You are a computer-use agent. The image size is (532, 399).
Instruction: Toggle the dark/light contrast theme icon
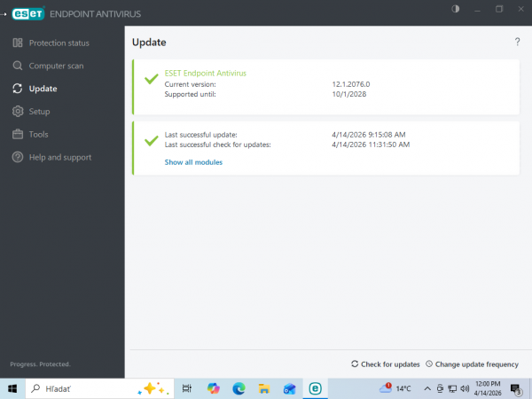click(x=456, y=9)
